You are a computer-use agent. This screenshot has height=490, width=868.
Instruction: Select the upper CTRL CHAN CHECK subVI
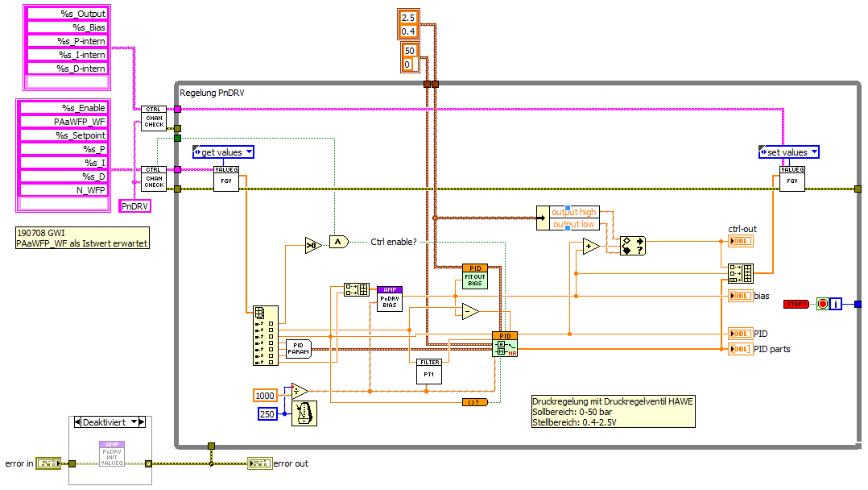(x=154, y=118)
